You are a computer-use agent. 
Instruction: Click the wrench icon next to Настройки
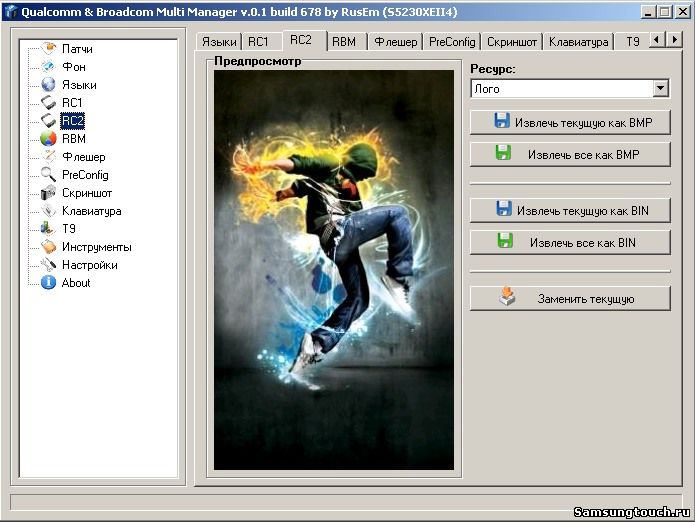point(48,265)
